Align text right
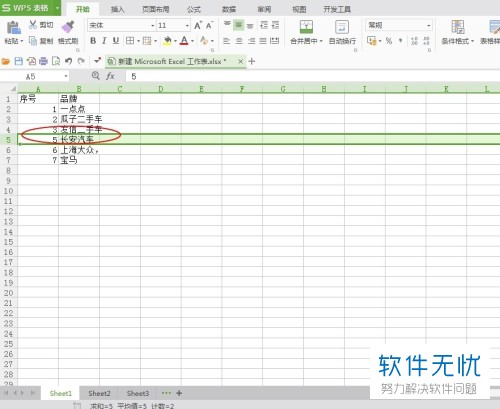The image size is (500, 409). 251,41
